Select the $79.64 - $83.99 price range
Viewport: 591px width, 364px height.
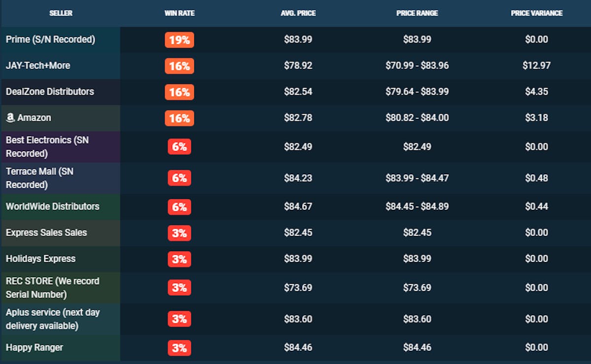pos(417,92)
